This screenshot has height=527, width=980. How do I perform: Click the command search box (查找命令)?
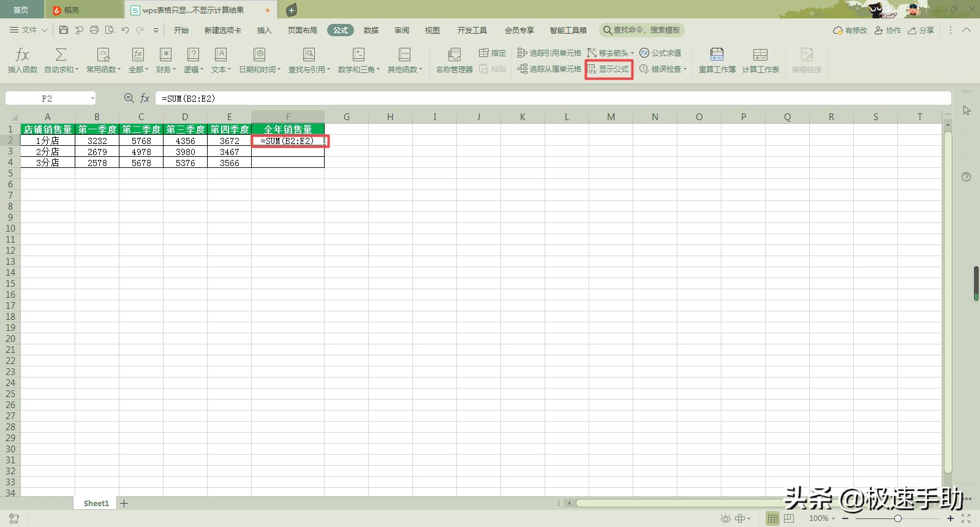(x=642, y=30)
